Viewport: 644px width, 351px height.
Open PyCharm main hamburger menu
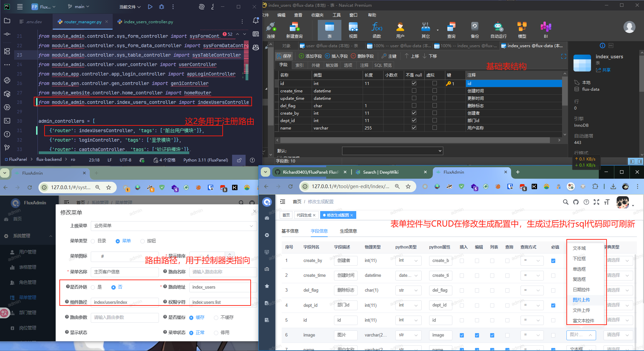coord(20,7)
